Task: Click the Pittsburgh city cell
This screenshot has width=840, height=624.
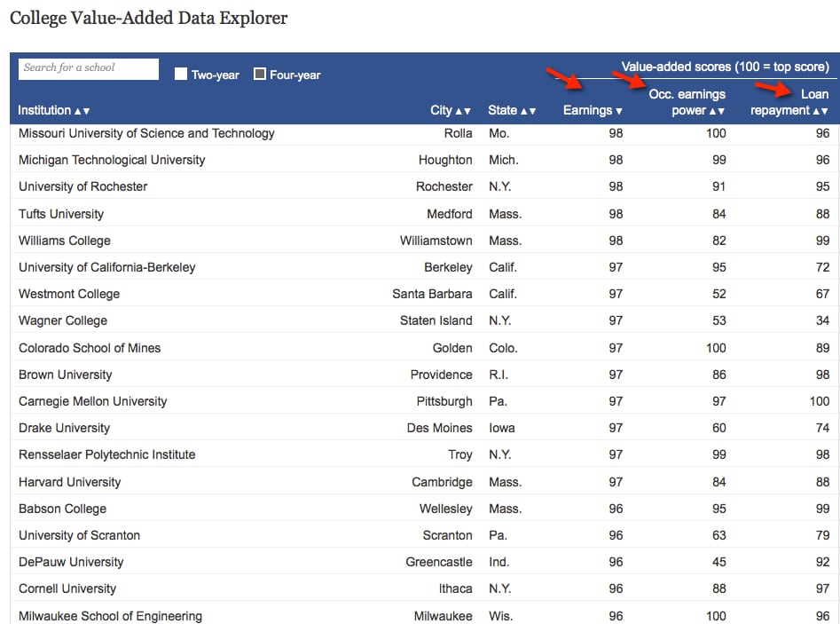Action: [444, 401]
